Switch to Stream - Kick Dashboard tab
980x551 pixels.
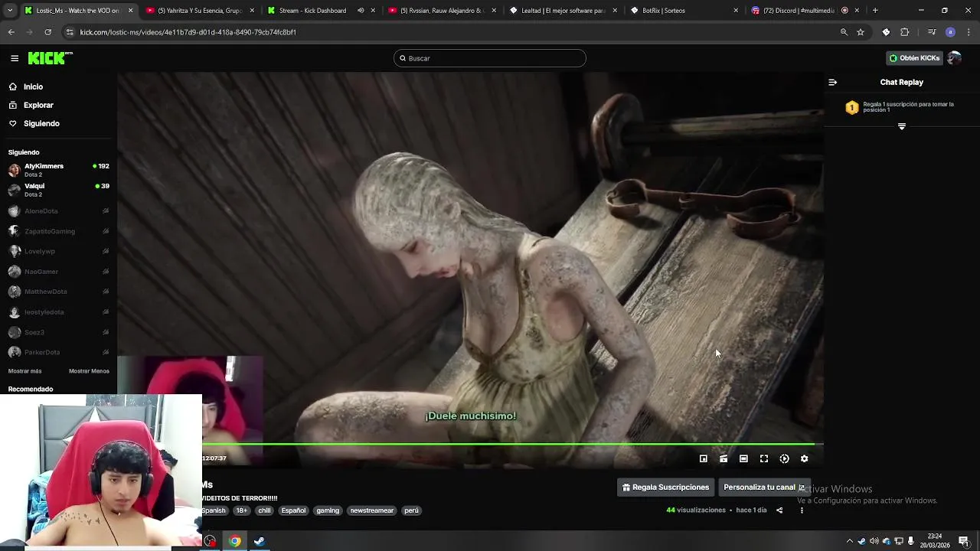coord(320,11)
